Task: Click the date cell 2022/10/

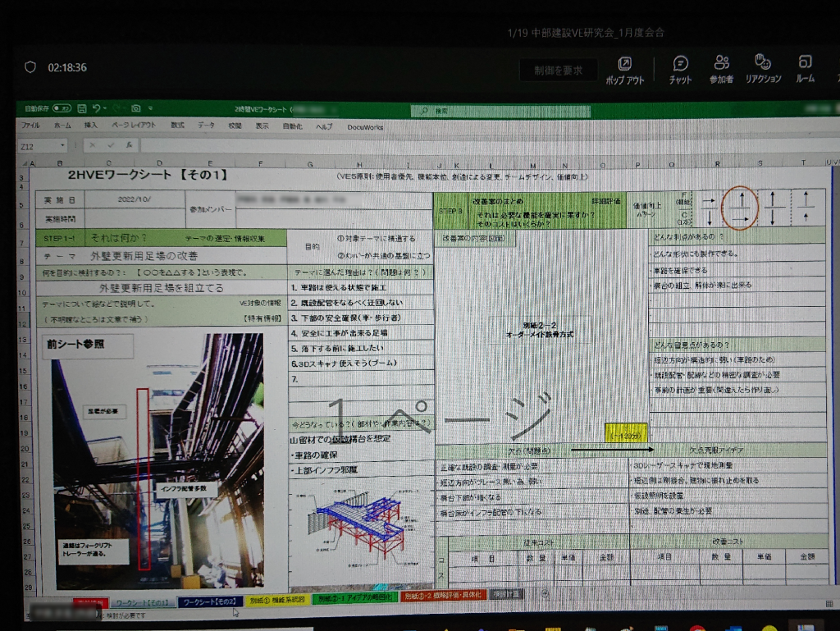Action: (x=135, y=199)
